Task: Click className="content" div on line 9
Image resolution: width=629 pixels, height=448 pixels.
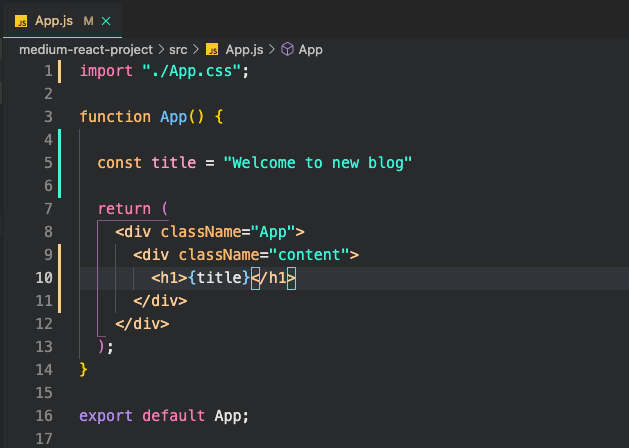Action: click(246, 255)
